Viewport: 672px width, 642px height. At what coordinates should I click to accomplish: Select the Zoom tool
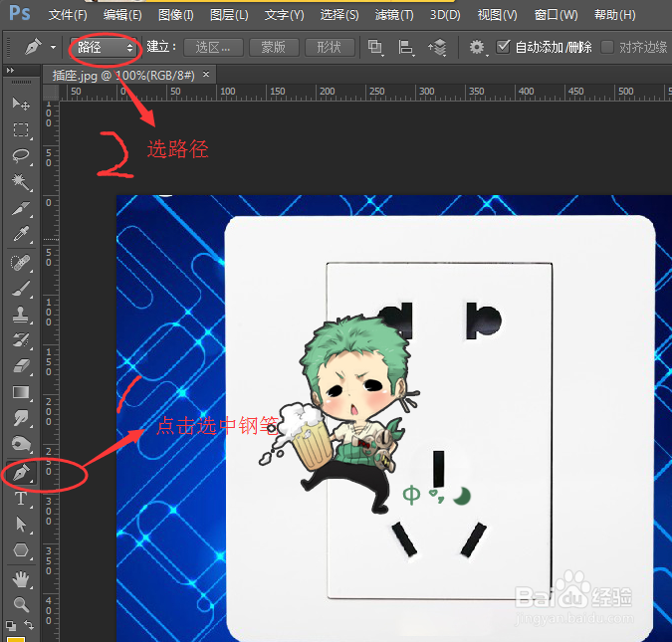point(21,604)
